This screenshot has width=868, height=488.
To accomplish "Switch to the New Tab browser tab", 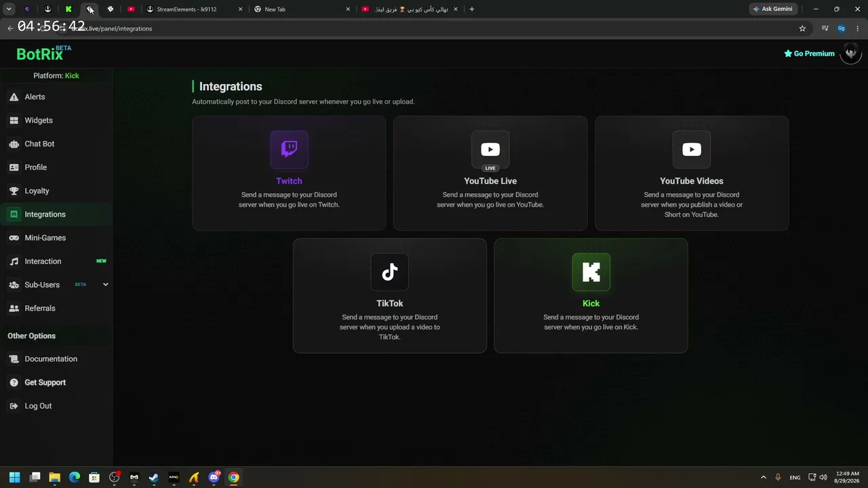I will [x=302, y=9].
